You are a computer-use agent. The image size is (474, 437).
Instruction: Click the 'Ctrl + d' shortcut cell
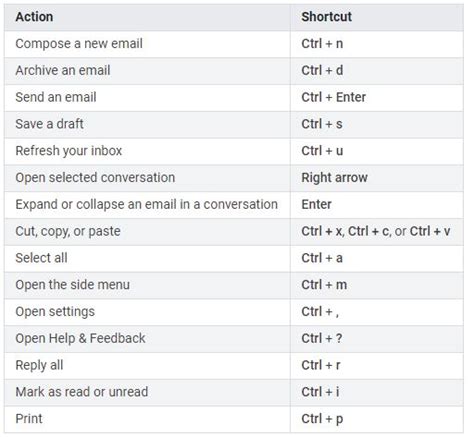coord(377,71)
